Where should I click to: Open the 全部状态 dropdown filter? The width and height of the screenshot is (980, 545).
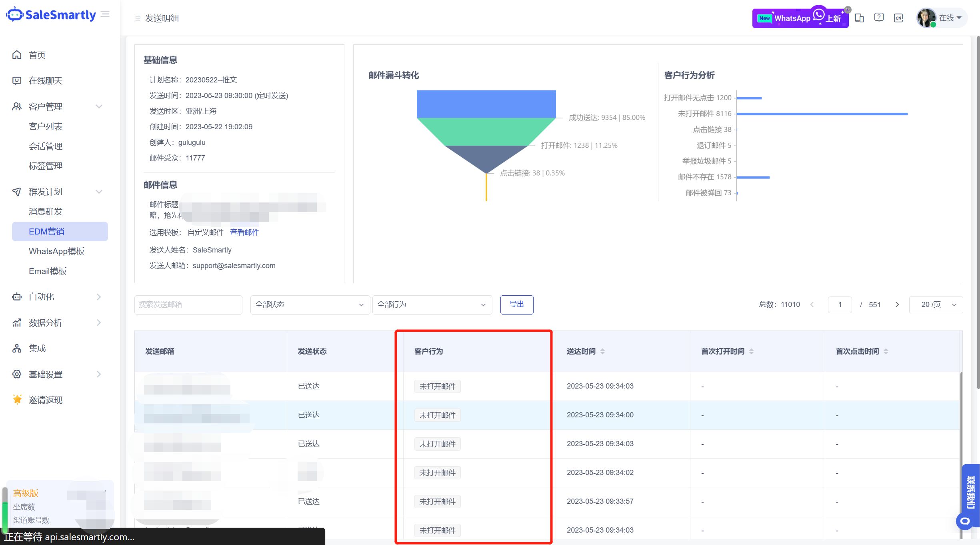coord(310,305)
